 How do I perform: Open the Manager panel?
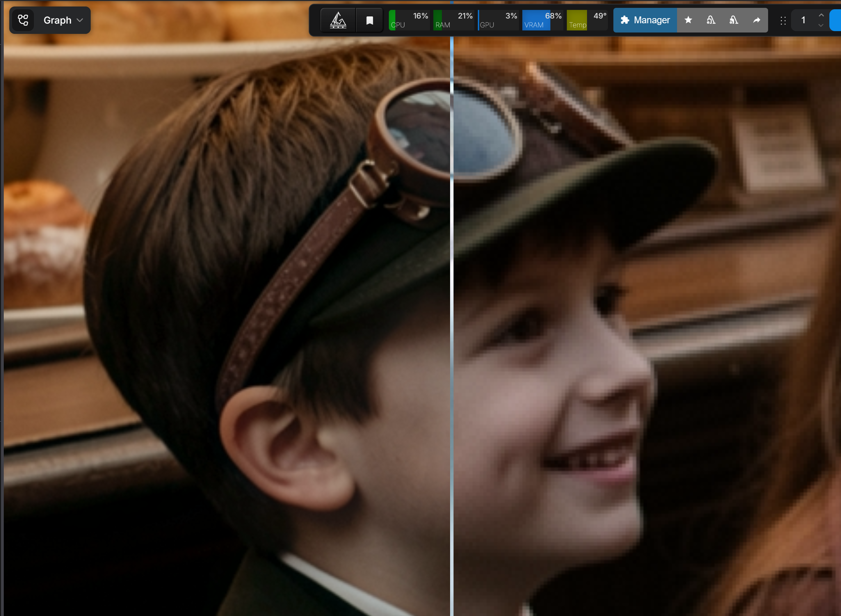(x=645, y=20)
